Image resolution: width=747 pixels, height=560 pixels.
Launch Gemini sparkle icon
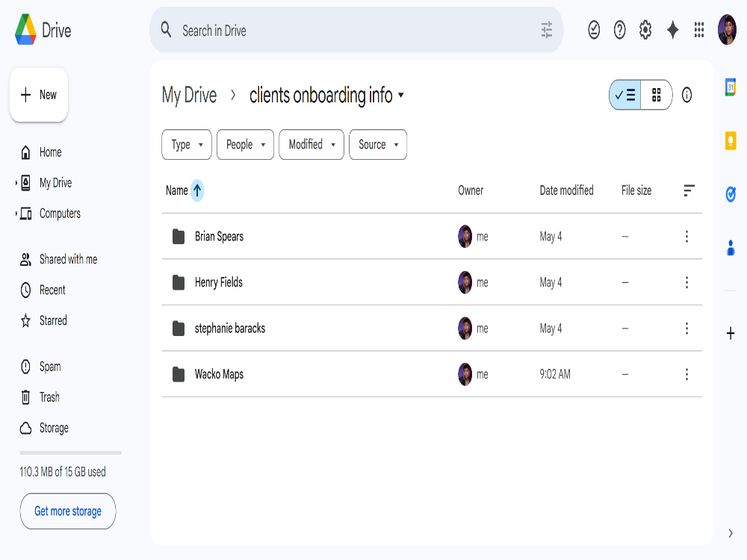pyautogui.click(x=672, y=30)
